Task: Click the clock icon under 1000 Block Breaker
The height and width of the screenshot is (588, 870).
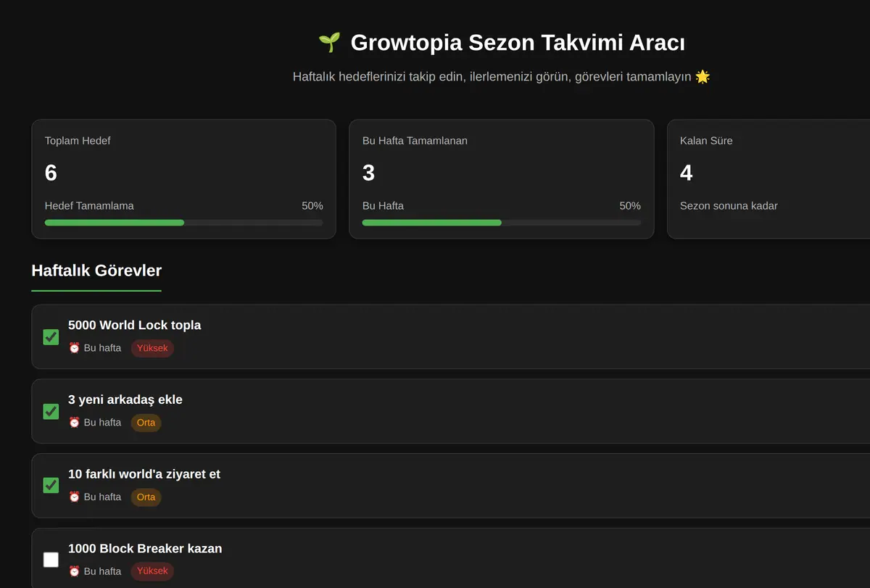Action: pyautogui.click(x=74, y=571)
